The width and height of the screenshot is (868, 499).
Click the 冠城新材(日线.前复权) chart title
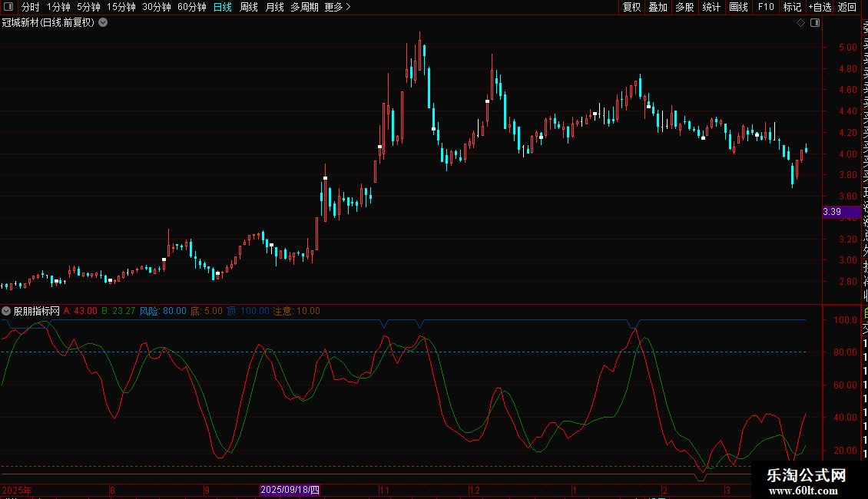click(48, 23)
